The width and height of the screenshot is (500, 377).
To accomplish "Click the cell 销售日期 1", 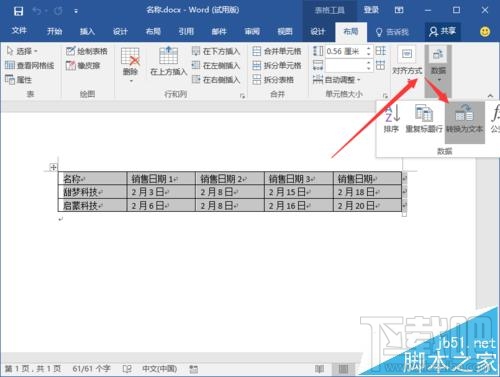I will [161, 178].
